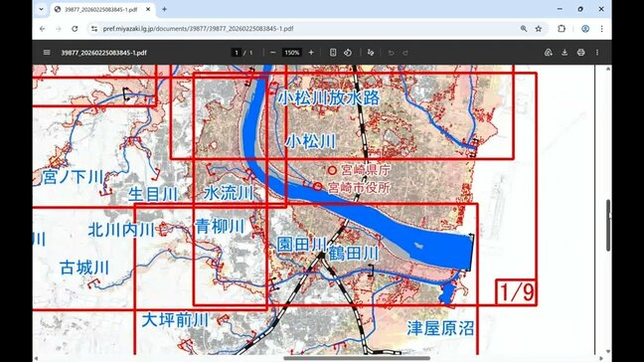The image size is (644, 362).
Task: View site information icon in address bar
Action: coord(94,29)
